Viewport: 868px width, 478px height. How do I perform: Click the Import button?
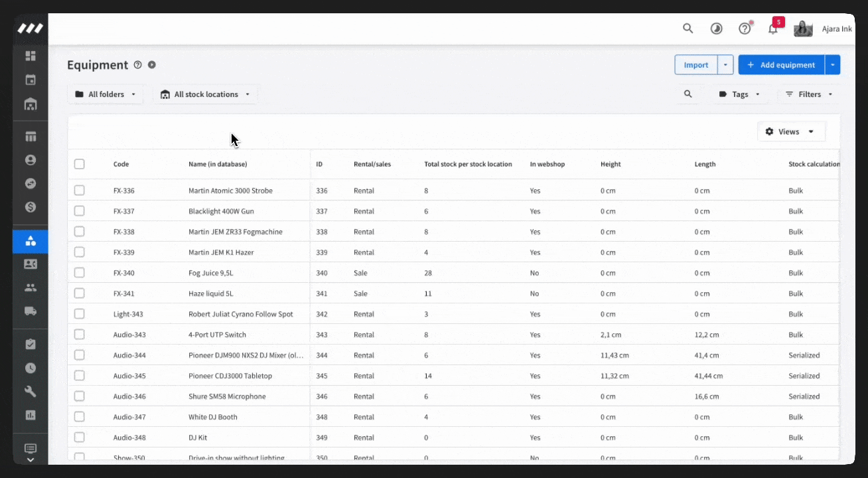[696, 65]
